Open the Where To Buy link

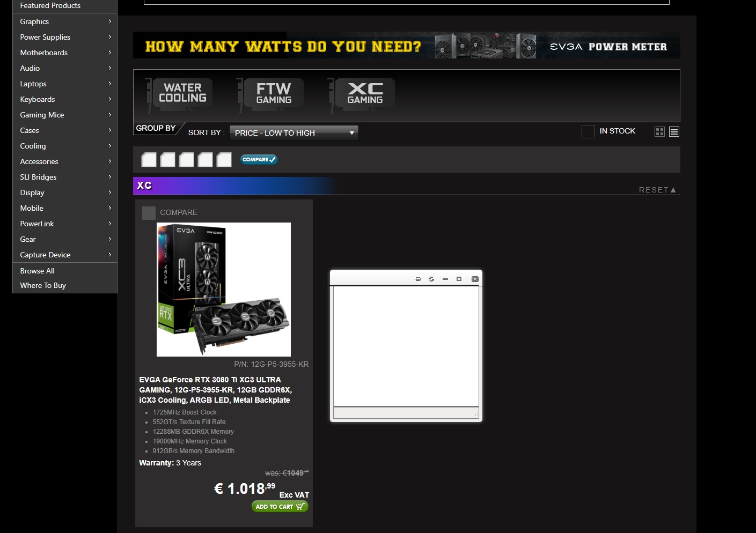pos(43,285)
